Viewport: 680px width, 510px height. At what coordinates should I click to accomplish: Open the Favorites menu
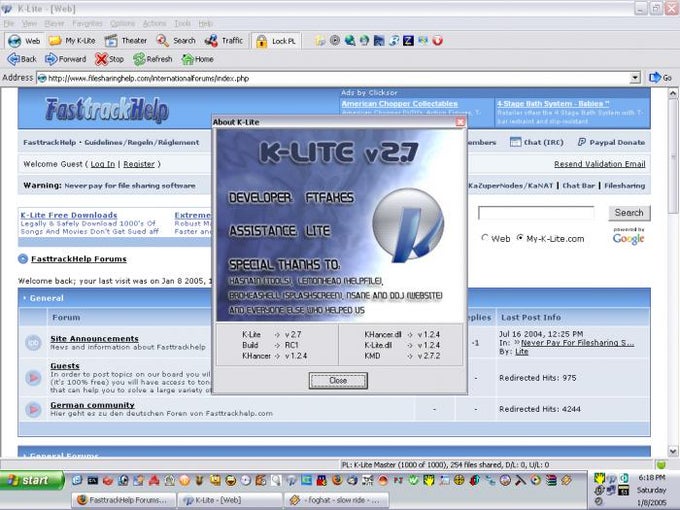[87, 23]
